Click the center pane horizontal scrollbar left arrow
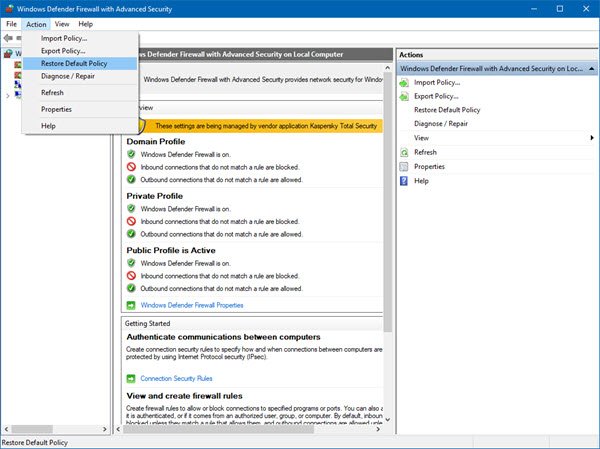 (x=118, y=429)
